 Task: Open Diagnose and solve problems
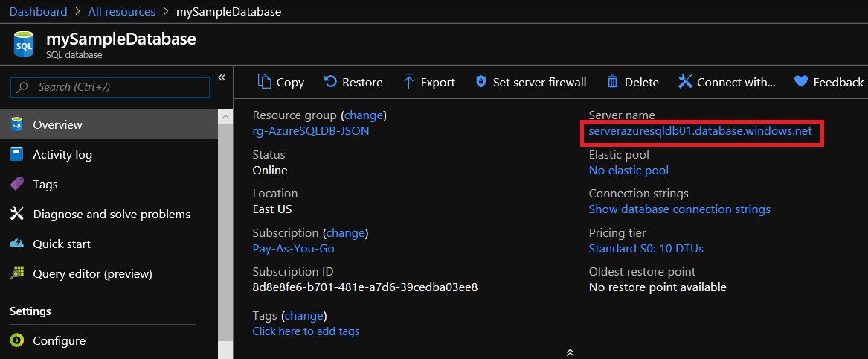click(109, 214)
